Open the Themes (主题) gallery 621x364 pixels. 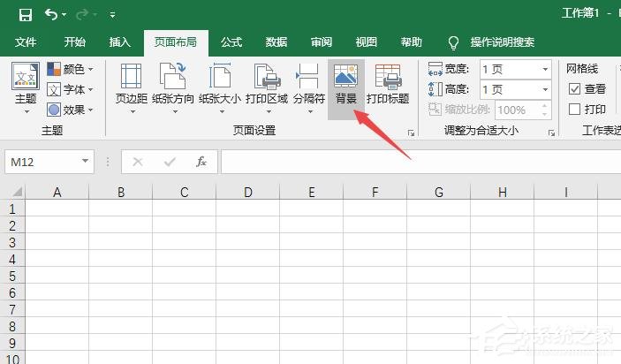pos(26,87)
